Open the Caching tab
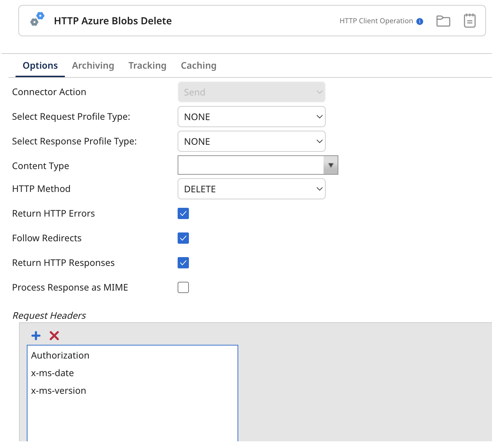 point(198,66)
